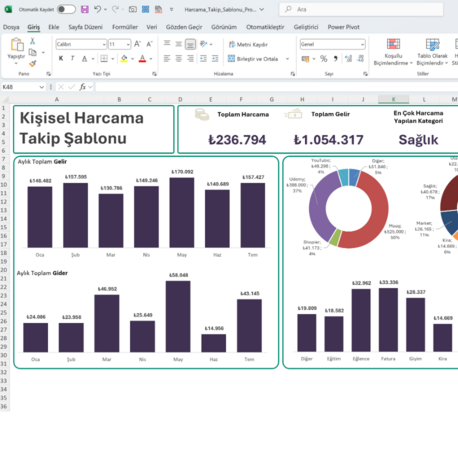Switch to the Gözden Geçir tab
Image resolution: width=458 pixels, height=458 pixels.
[184, 27]
